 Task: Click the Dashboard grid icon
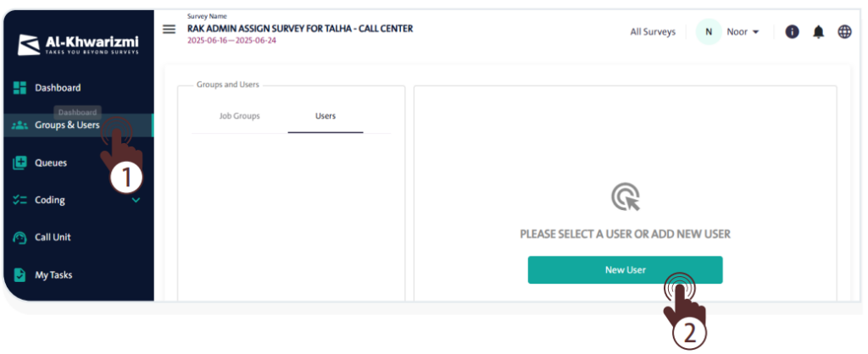pos(20,88)
